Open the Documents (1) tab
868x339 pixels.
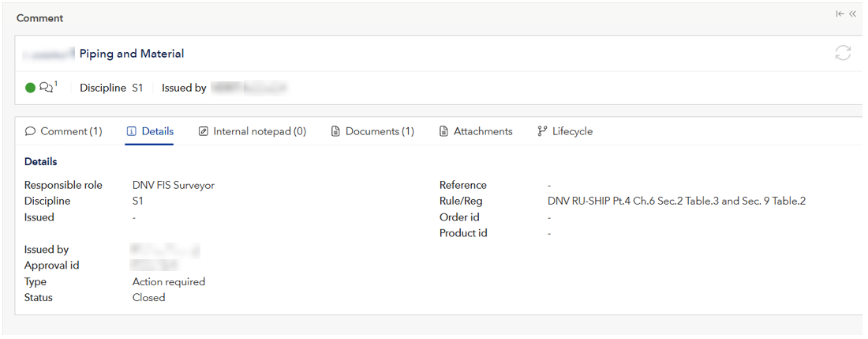tap(380, 131)
